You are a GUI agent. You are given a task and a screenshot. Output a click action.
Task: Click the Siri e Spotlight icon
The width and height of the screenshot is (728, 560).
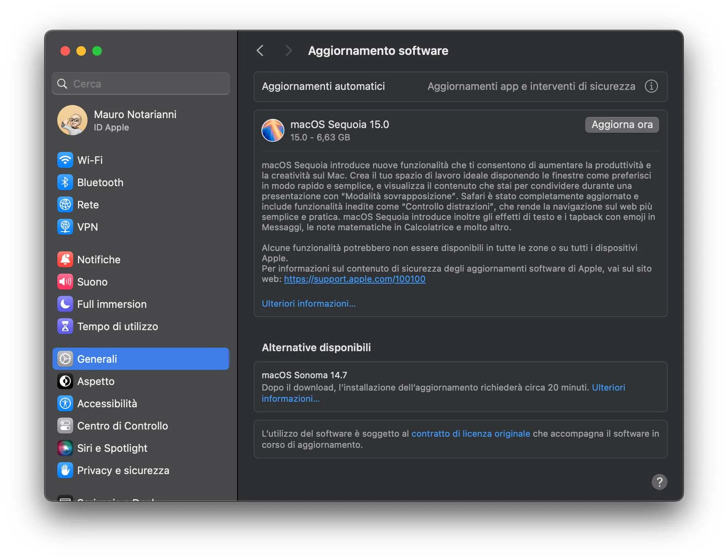[x=65, y=448]
